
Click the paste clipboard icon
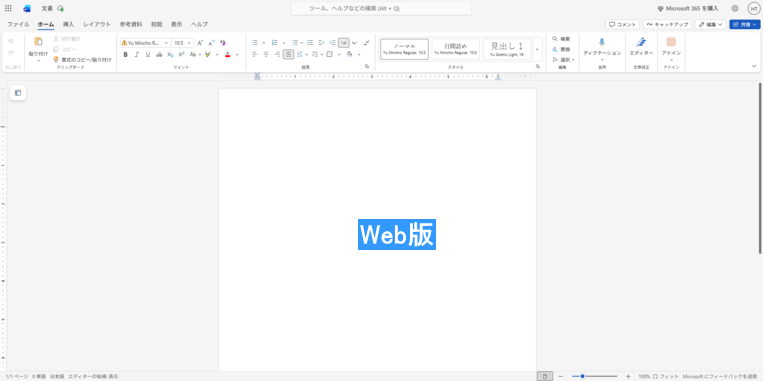click(38, 42)
